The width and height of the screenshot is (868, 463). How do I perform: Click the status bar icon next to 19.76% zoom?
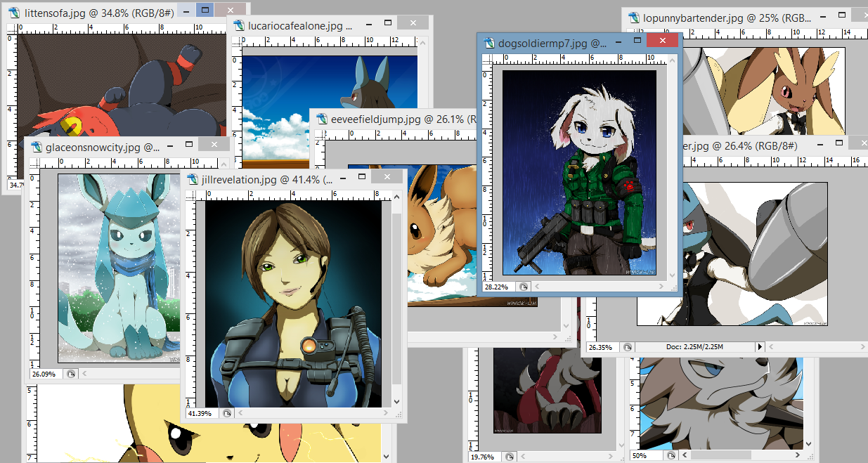click(510, 456)
